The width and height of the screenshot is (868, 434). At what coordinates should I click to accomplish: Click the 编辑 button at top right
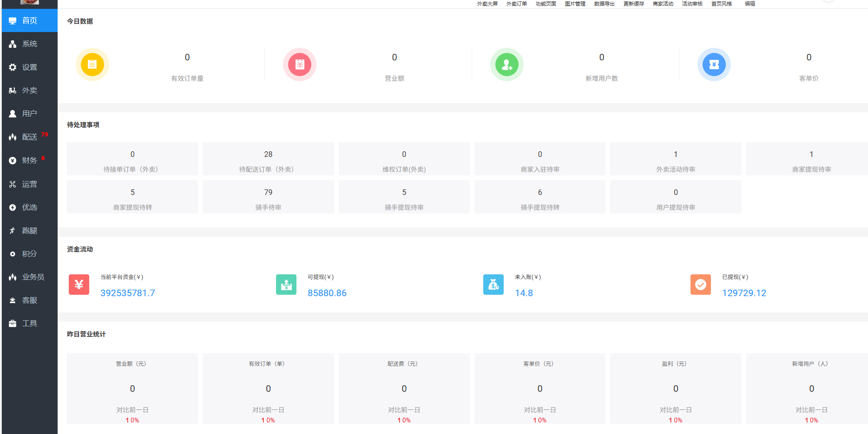click(750, 4)
